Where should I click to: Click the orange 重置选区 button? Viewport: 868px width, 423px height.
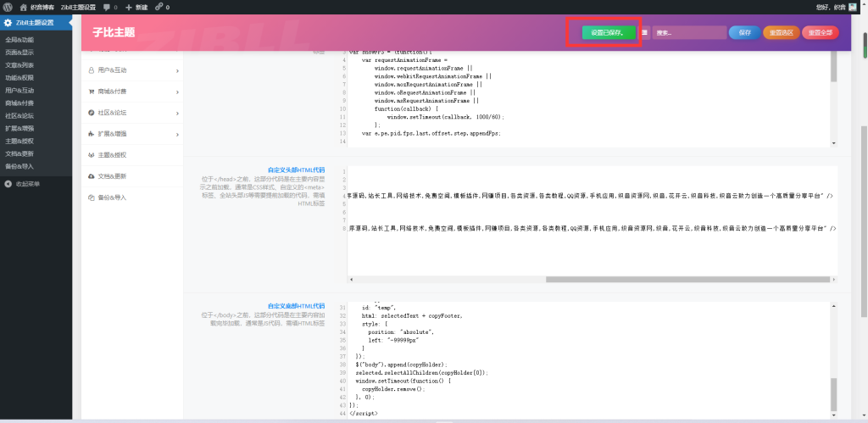coord(781,33)
